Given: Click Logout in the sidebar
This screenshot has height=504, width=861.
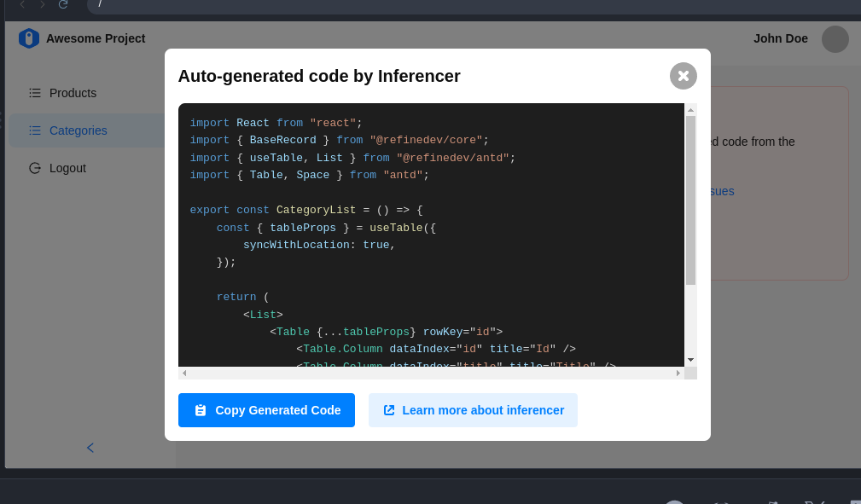Looking at the screenshot, I should 67,168.
